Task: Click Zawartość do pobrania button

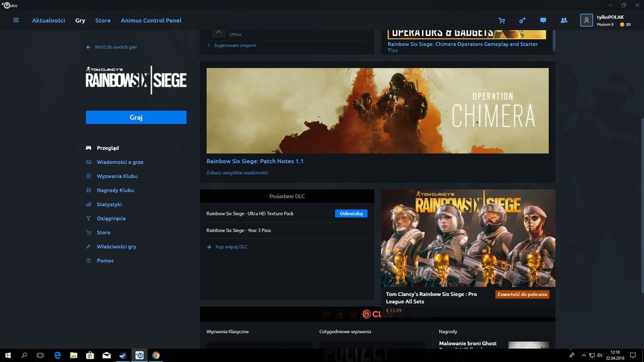Action: (522, 294)
